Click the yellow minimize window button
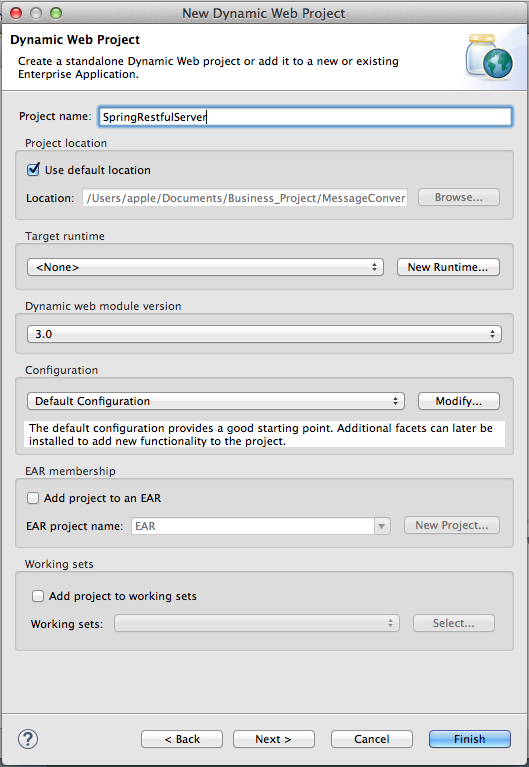 [x=36, y=13]
